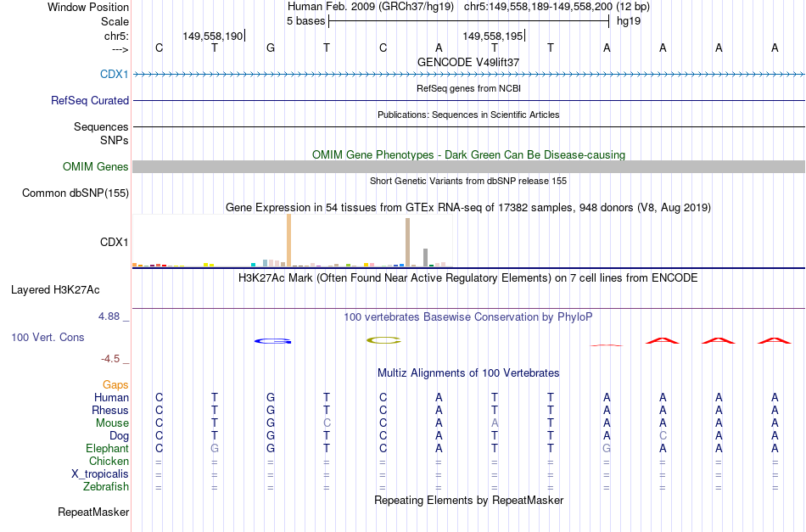This screenshot has width=806, height=532.
Task: Click the GENCODE V49lift37 track title
Action: click(468, 62)
